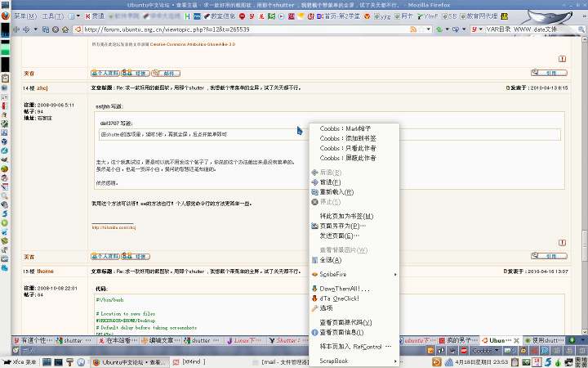This screenshot has width=588, height=368.
Task: Go forward using the forward arrow button
Action: tap(26, 29)
